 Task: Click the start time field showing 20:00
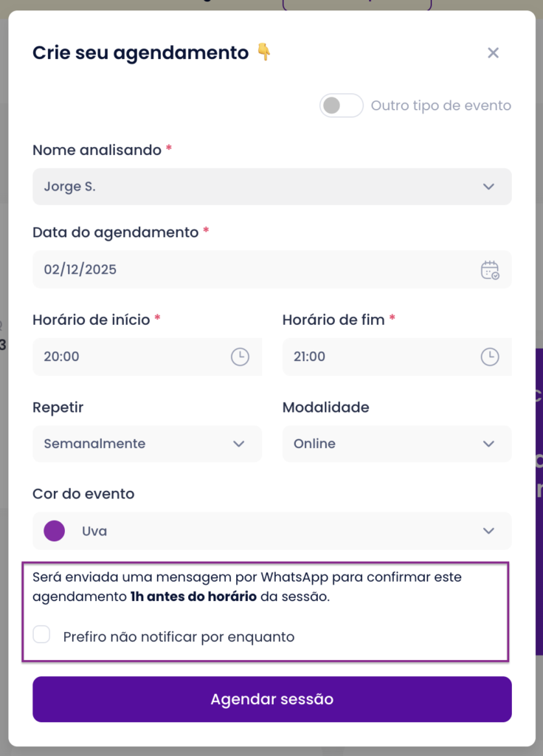(x=133, y=357)
